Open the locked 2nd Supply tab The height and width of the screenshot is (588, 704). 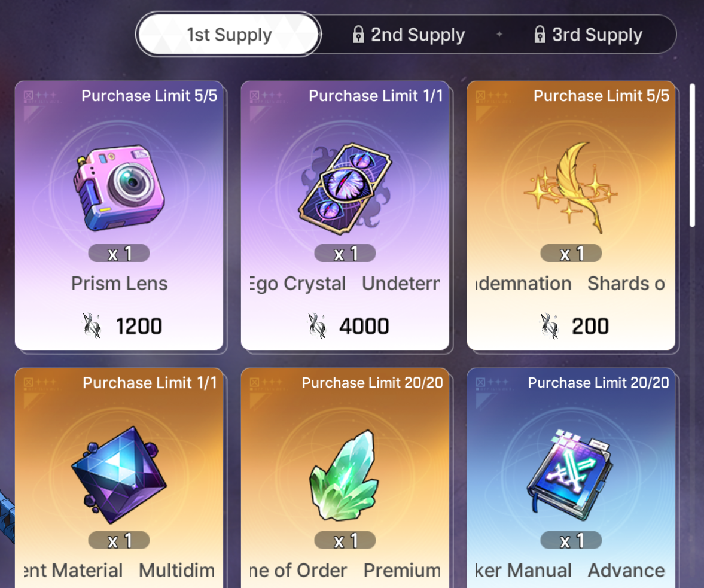click(x=409, y=35)
